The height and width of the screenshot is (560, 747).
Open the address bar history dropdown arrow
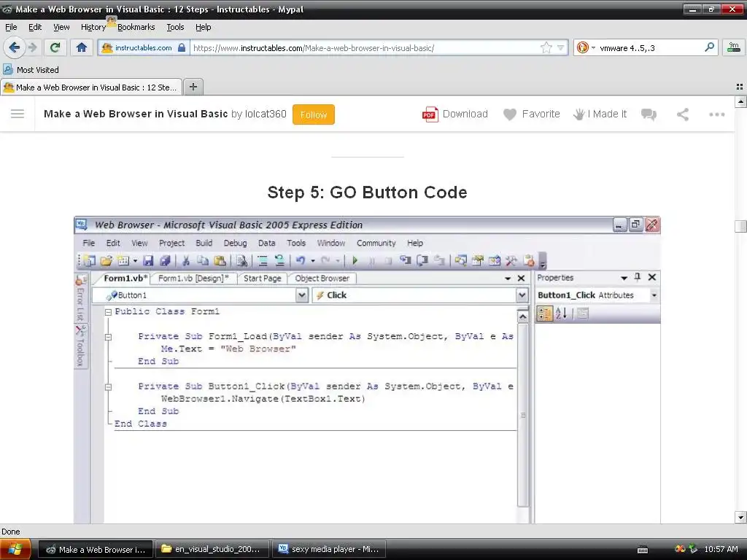561,47
